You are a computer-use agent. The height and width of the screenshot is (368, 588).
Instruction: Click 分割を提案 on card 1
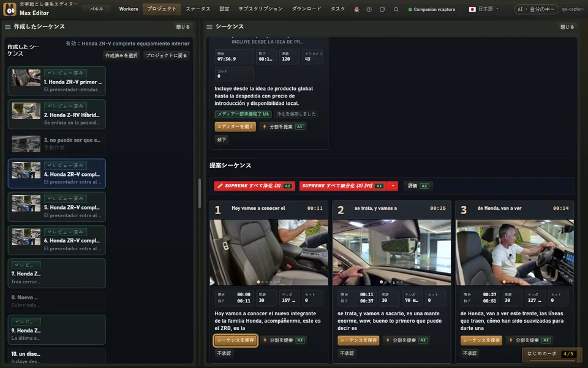click(284, 340)
